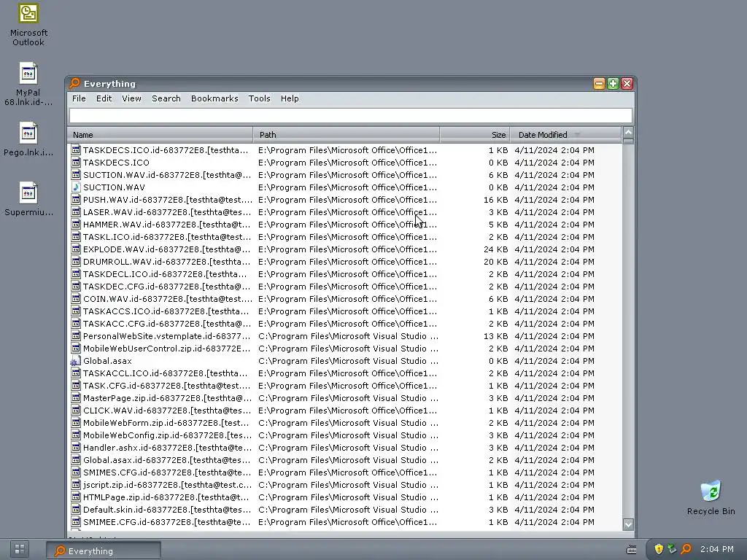Click the icon beside COIN.WAV.id-683772E8 row
747x560 pixels.
click(76, 298)
